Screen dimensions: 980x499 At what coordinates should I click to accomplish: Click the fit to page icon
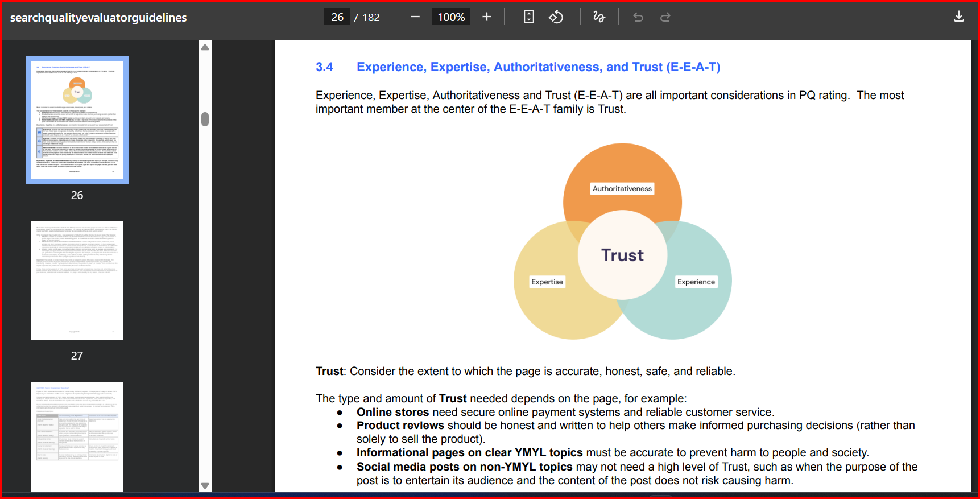pos(528,17)
